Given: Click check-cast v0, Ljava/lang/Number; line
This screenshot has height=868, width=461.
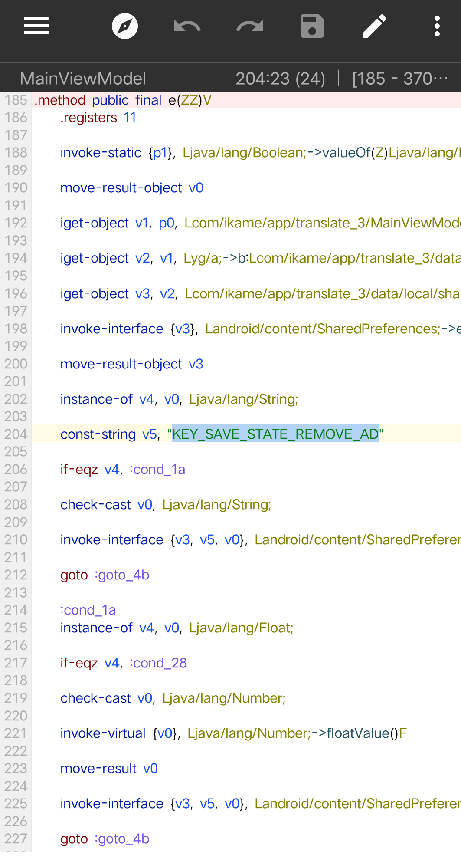Looking at the screenshot, I should [x=173, y=698].
